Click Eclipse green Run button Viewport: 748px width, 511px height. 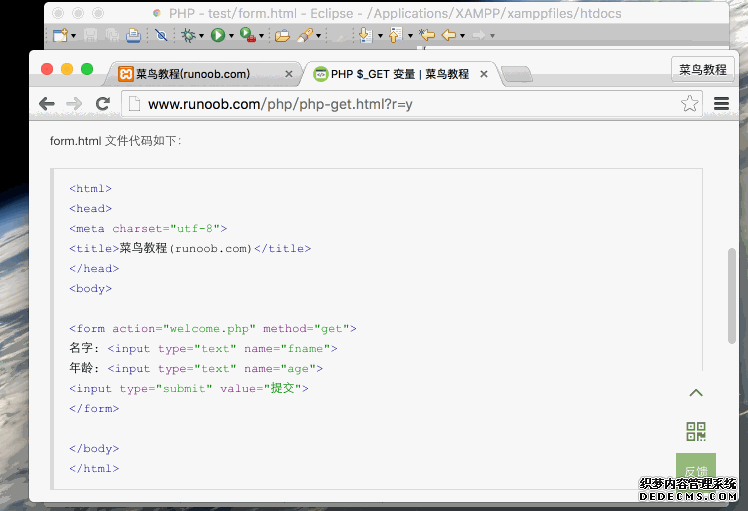tap(217, 35)
